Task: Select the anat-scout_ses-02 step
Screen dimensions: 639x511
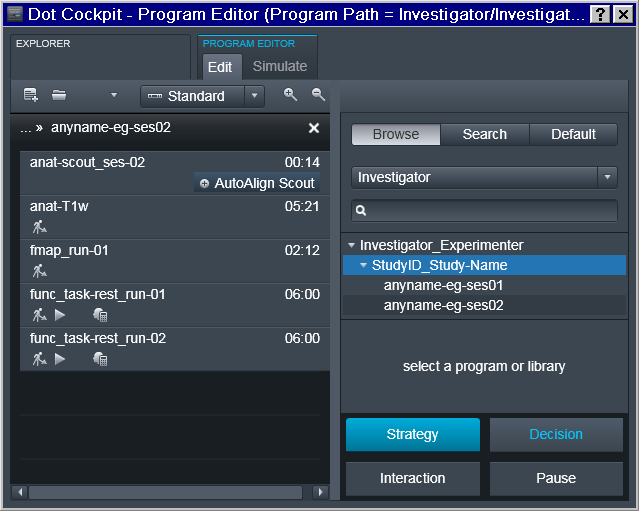Action: 175,173
